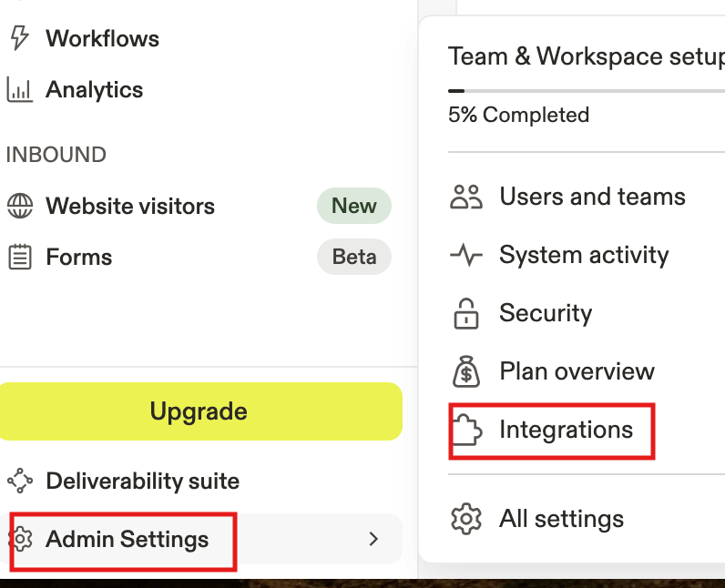
Task: Click the Plan overview money bag icon
Action: [466, 371]
